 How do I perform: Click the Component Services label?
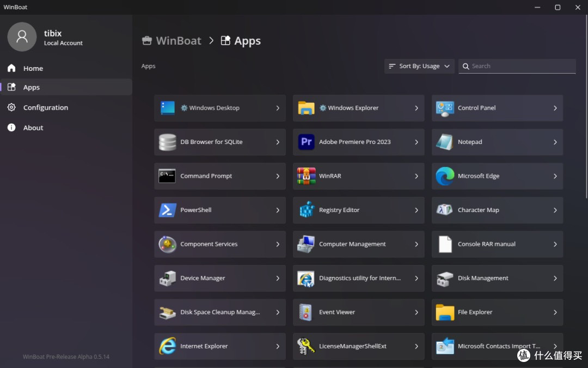(x=209, y=244)
